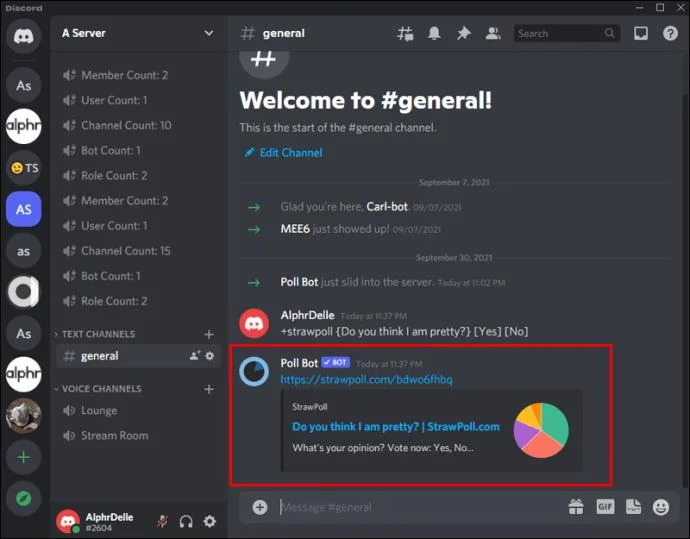
Task: Open the help question mark icon
Action: 670,33
